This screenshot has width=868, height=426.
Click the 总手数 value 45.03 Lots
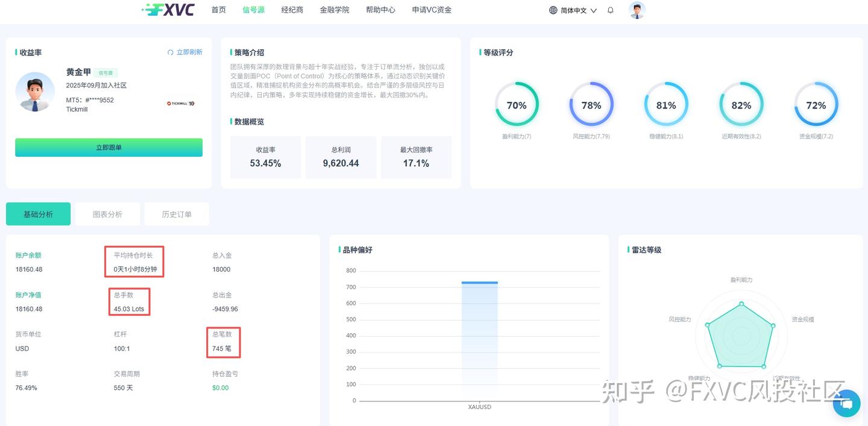(x=129, y=309)
